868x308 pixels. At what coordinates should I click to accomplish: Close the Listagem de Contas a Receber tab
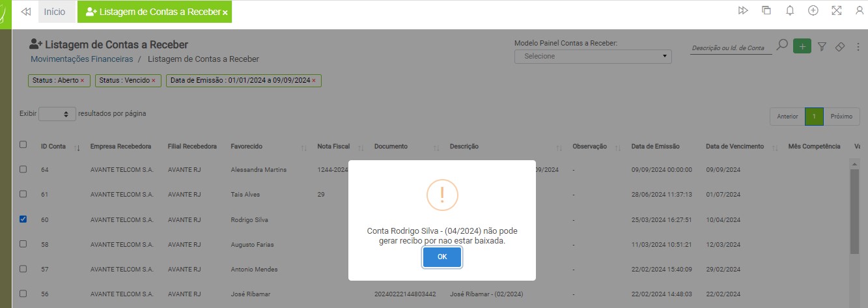coord(225,12)
